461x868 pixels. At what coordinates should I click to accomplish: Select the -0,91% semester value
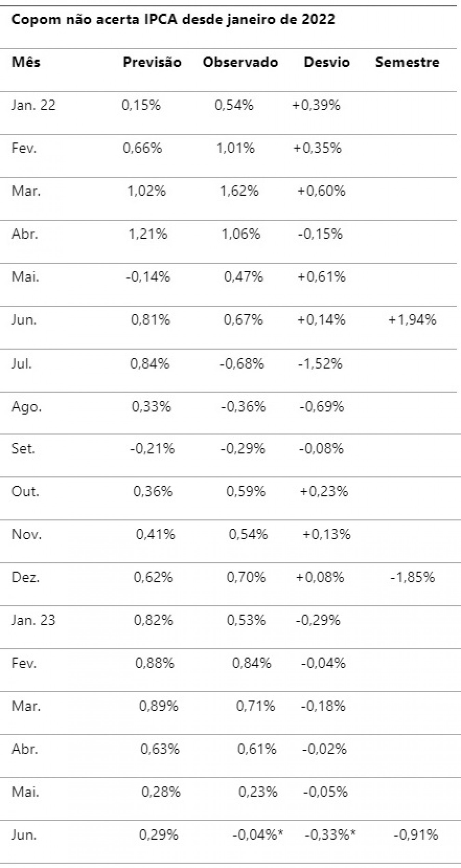point(416,835)
